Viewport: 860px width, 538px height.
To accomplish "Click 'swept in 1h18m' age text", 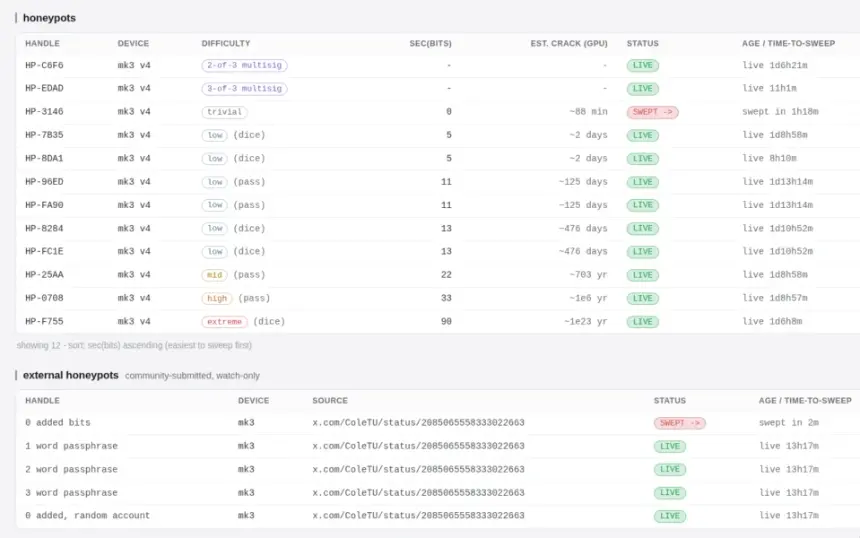I will (x=780, y=112).
